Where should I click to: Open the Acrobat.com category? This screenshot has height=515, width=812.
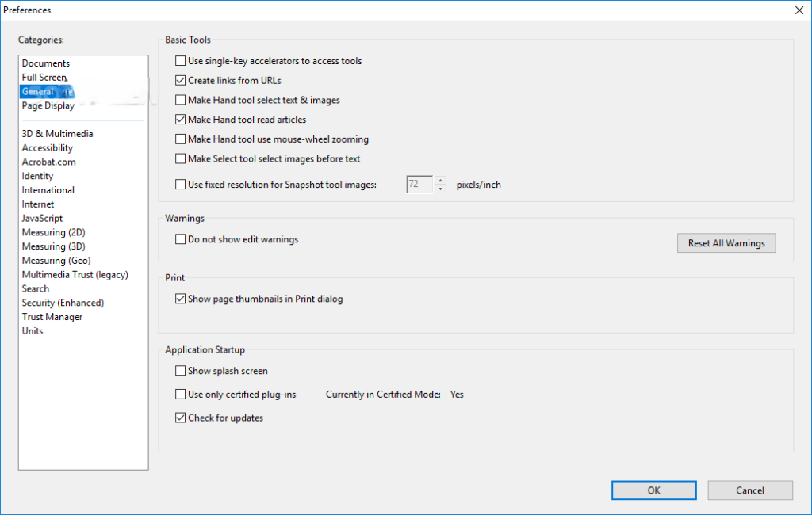[x=48, y=162]
